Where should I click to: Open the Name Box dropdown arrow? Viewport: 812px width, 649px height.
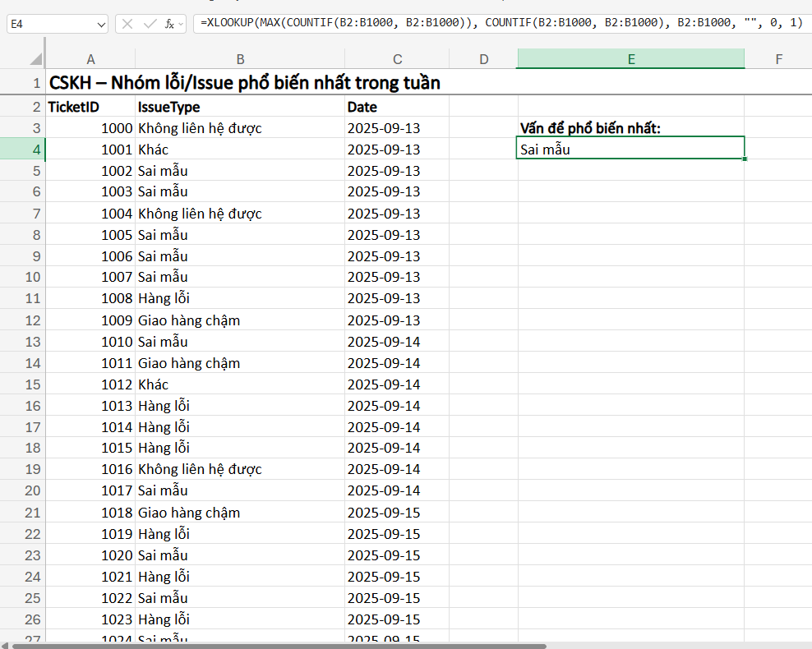[100, 23]
